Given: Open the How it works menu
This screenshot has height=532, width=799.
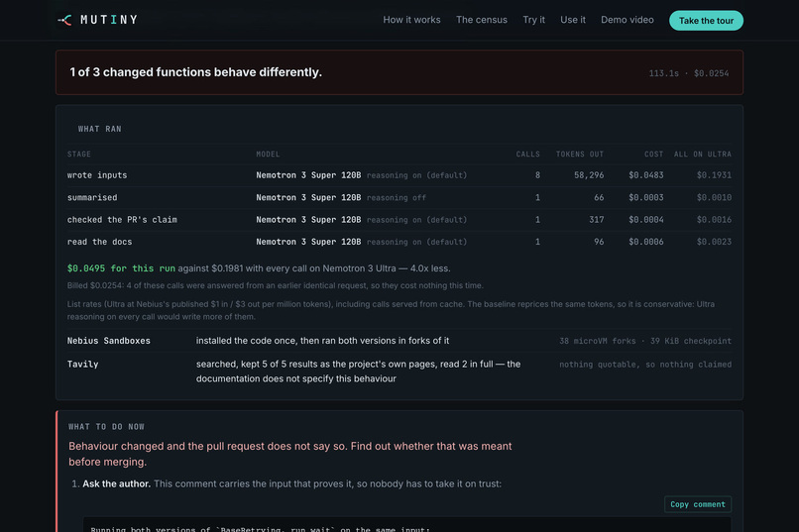Looking at the screenshot, I should coord(411,20).
